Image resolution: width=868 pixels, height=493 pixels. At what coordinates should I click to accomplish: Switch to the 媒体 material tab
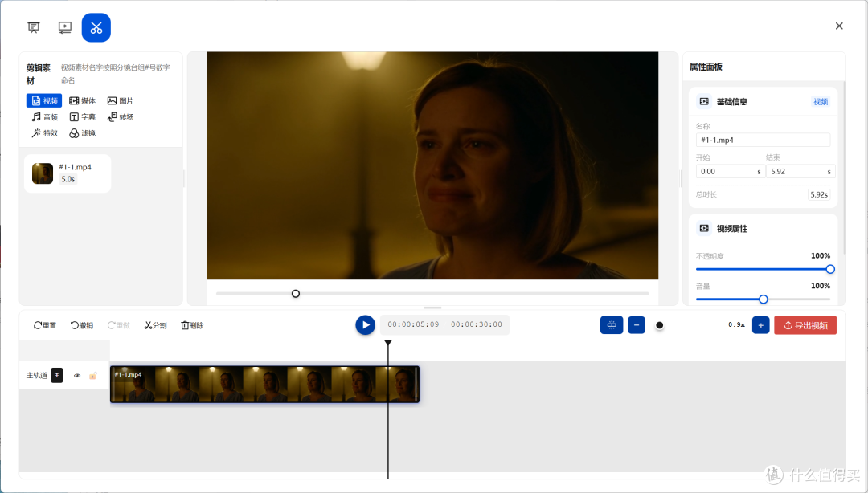coord(82,100)
